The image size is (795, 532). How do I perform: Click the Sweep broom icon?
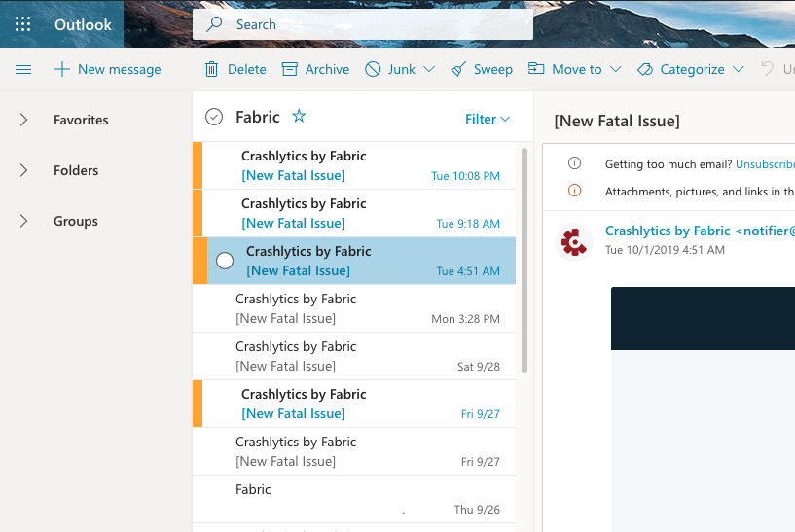[x=458, y=69]
